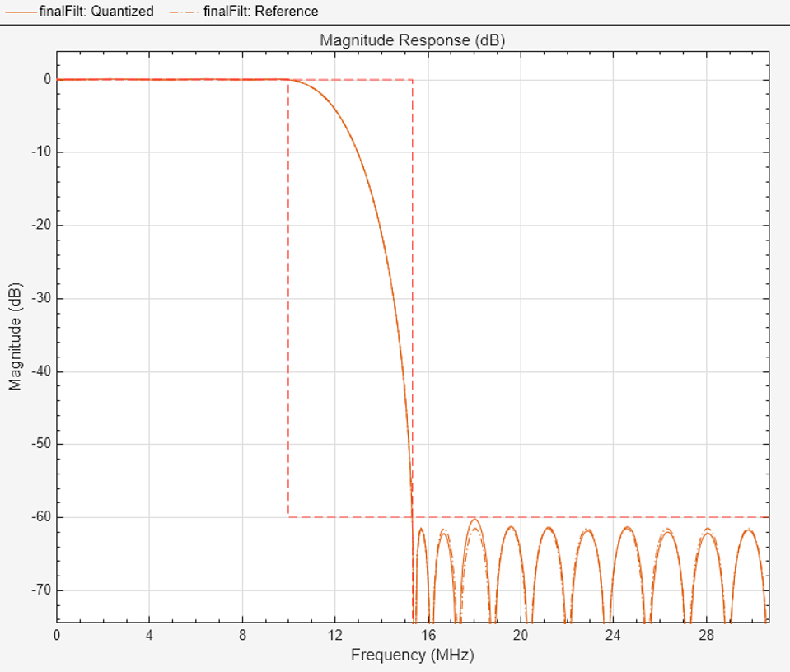Click the y-axis tick label -10
The image size is (790, 672).
41,152
